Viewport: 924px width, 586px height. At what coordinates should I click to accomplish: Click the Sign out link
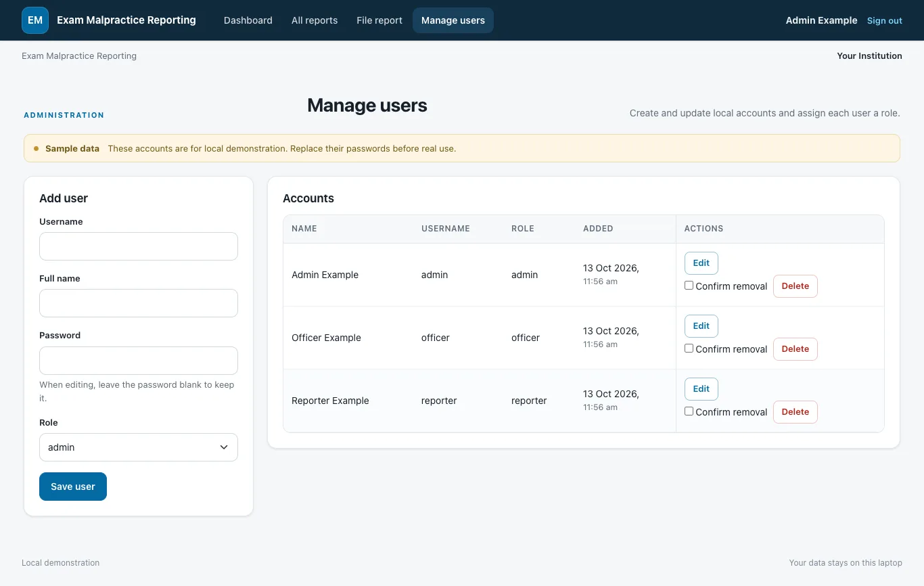[885, 20]
